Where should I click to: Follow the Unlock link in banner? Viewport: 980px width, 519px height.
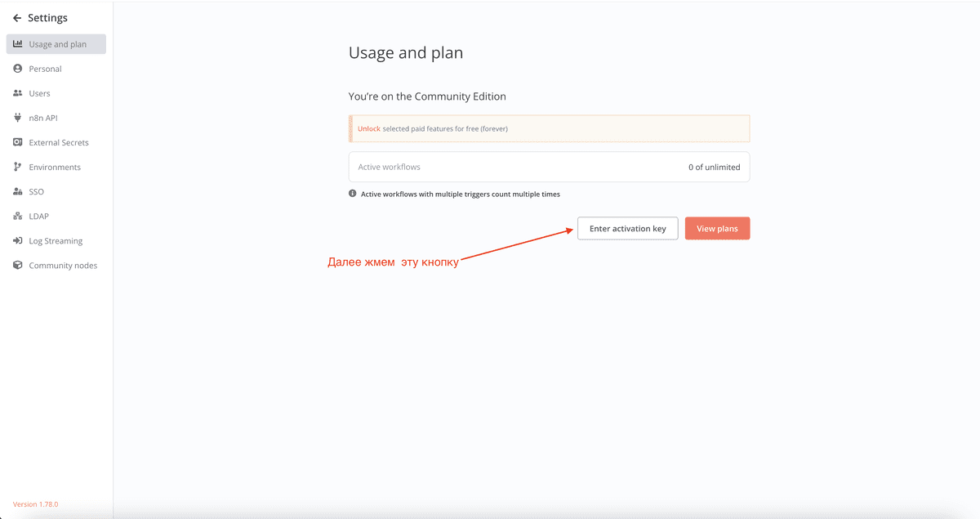click(369, 128)
